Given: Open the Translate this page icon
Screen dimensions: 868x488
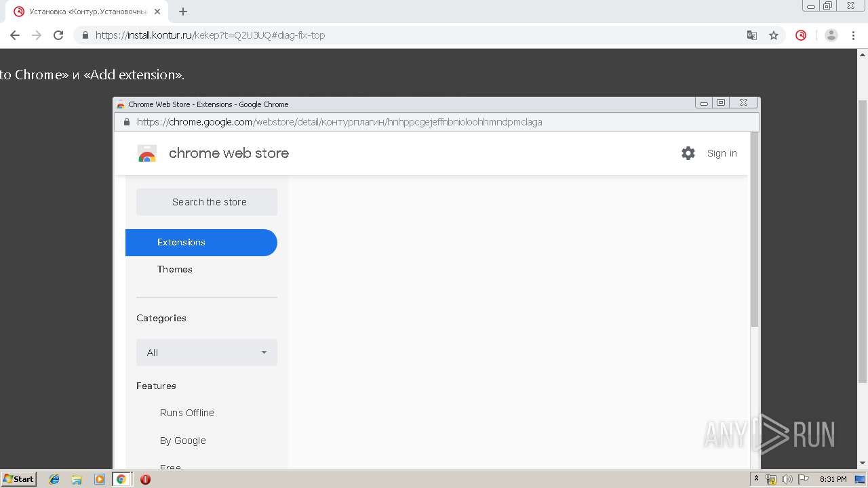Looking at the screenshot, I should tap(752, 35).
